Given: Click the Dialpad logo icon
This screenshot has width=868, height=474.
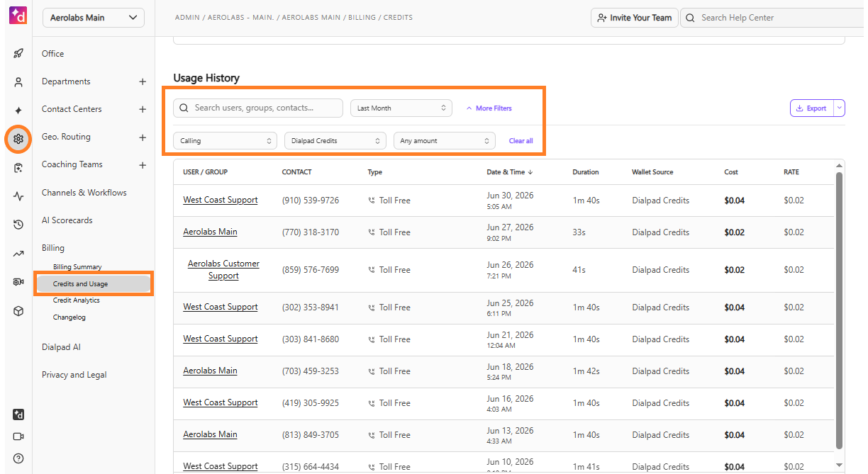Looking at the screenshot, I should pyautogui.click(x=18, y=16).
